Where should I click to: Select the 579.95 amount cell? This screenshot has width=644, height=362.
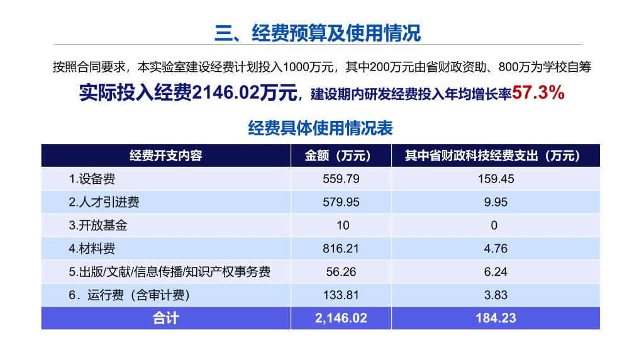[341, 202]
